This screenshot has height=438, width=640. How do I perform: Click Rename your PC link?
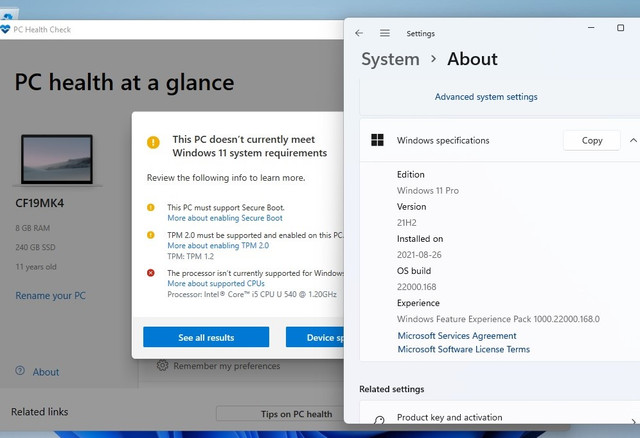click(51, 296)
